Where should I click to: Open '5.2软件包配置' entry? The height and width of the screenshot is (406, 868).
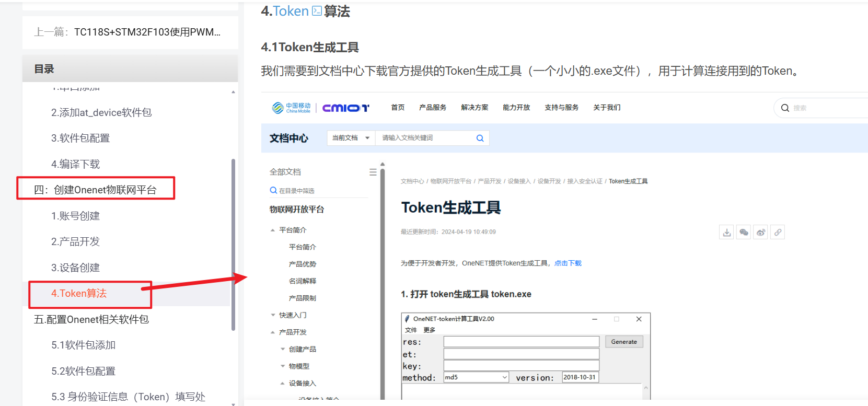pos(84,371)
